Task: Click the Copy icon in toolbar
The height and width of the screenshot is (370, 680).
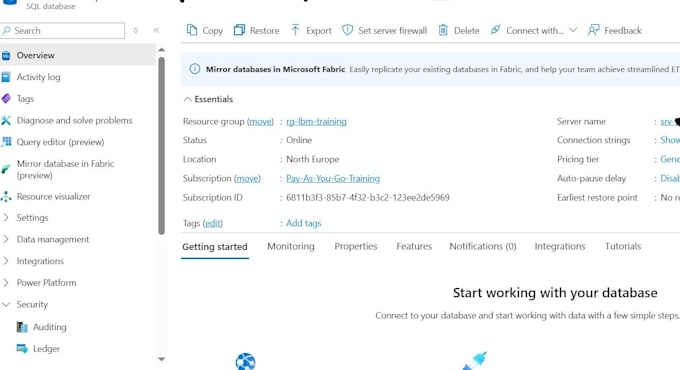Action: pyautogui.click(x=192, y=30)
